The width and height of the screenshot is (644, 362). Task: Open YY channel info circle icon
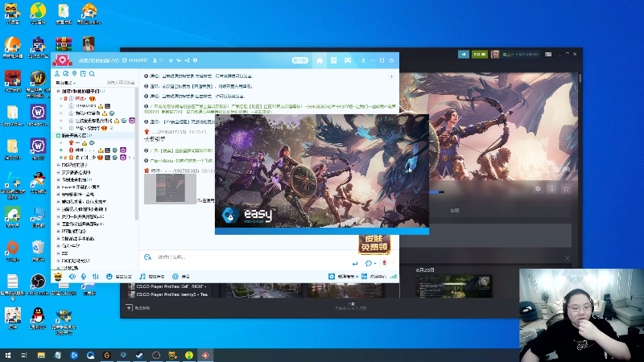[195, 60]
